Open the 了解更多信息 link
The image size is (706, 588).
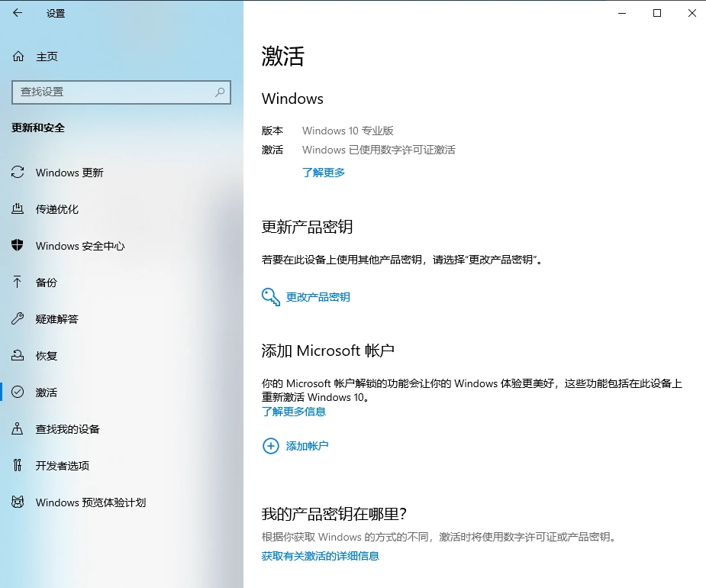tap(294, 412)
